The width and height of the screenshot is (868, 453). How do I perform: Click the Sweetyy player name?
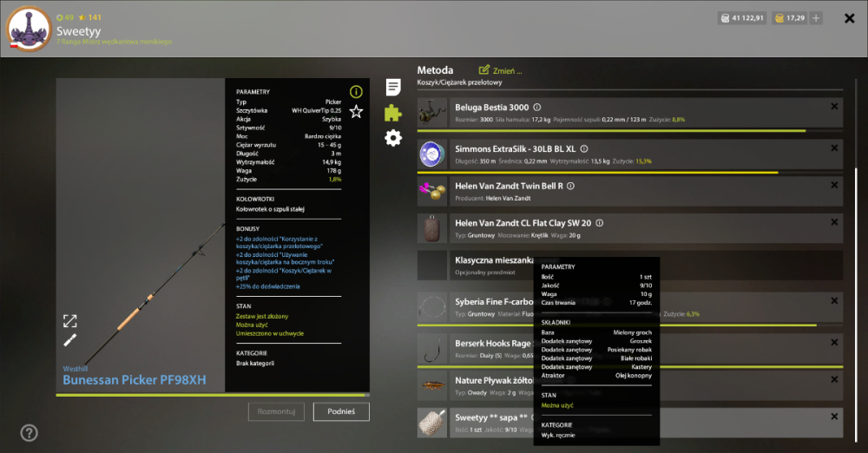pyautogui.click(x=79, y=31)
